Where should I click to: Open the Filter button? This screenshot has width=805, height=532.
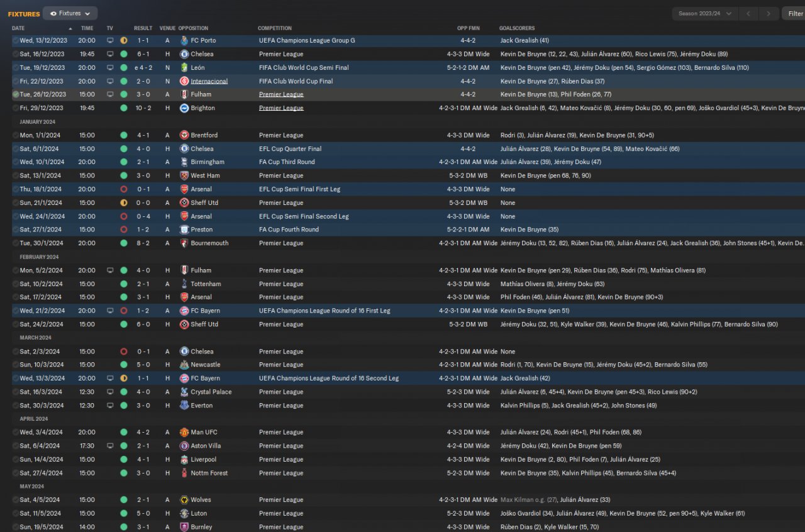click(x=794, y=13)
